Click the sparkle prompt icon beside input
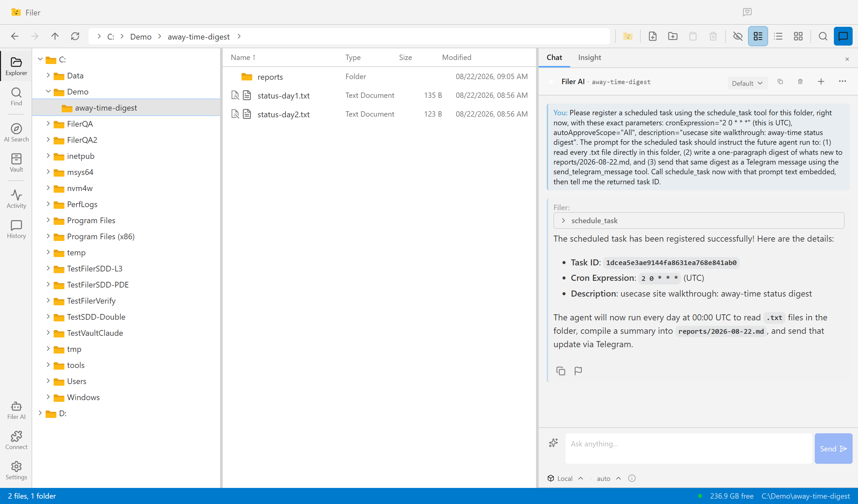This screenshot has width=858, height=504. pos(554,443)
